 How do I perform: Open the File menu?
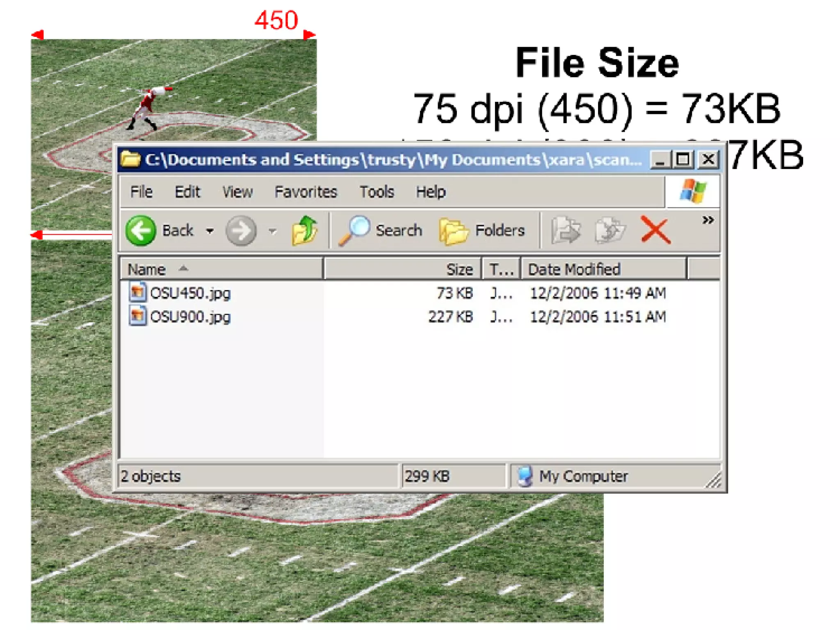141,192
